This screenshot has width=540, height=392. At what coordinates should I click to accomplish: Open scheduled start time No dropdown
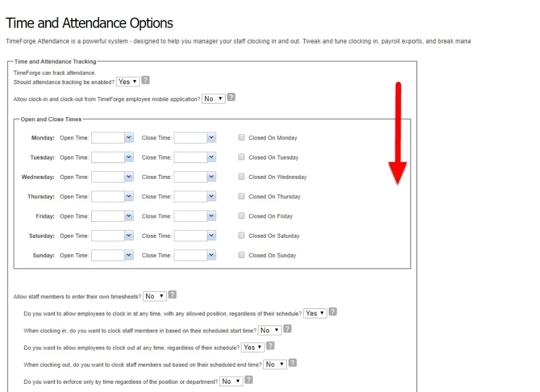[x=270, y=330]
